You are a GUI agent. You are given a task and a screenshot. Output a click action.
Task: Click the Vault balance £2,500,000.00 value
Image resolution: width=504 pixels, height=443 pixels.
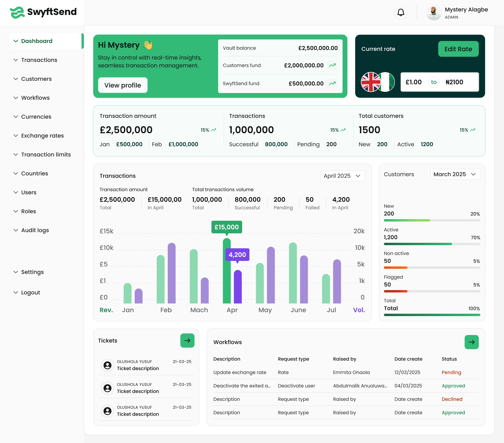(318, 48)
